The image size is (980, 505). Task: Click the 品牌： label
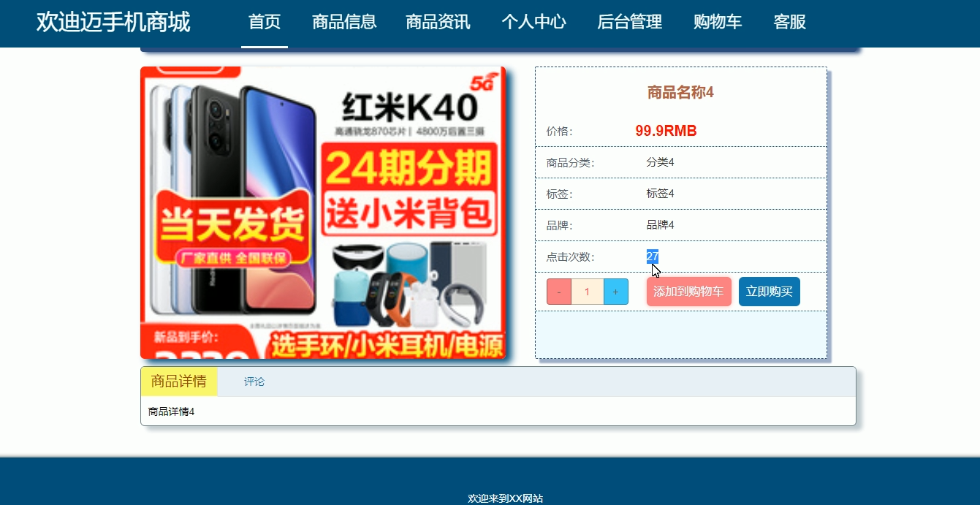point(559,226)
